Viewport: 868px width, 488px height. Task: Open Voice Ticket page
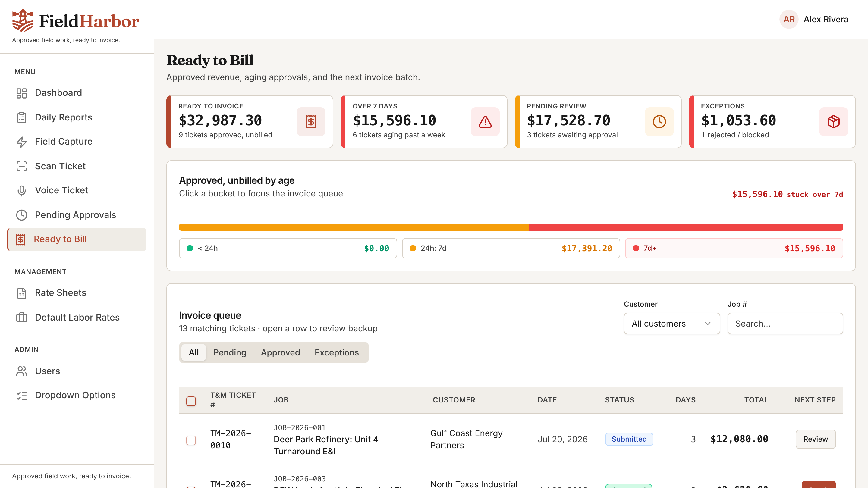pyautogui.click(x=77, y=191)
